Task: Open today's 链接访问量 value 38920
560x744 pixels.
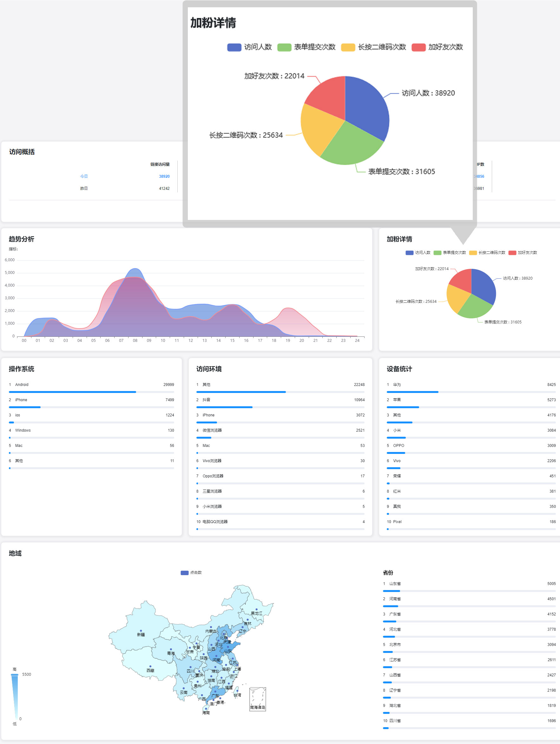Action: pyautogui.click(x=164, y=176)
